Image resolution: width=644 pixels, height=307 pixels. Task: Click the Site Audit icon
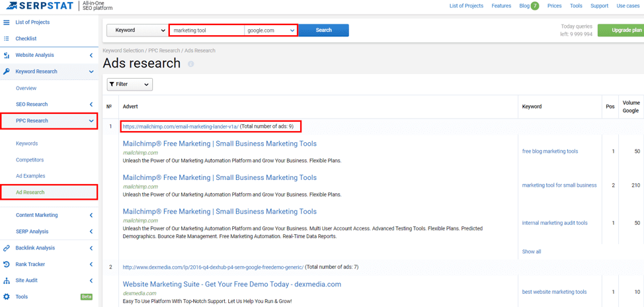tap(7, 281)
